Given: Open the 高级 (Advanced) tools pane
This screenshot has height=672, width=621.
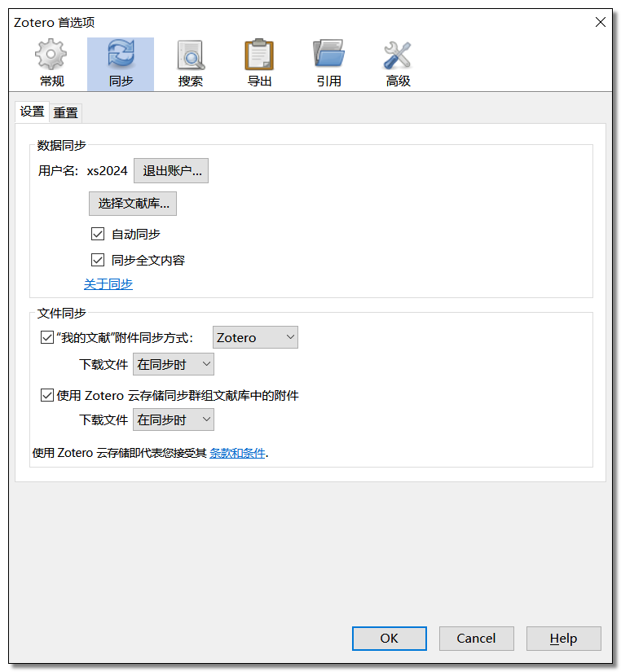Looking at the screenshot, I should pos(398,64).
